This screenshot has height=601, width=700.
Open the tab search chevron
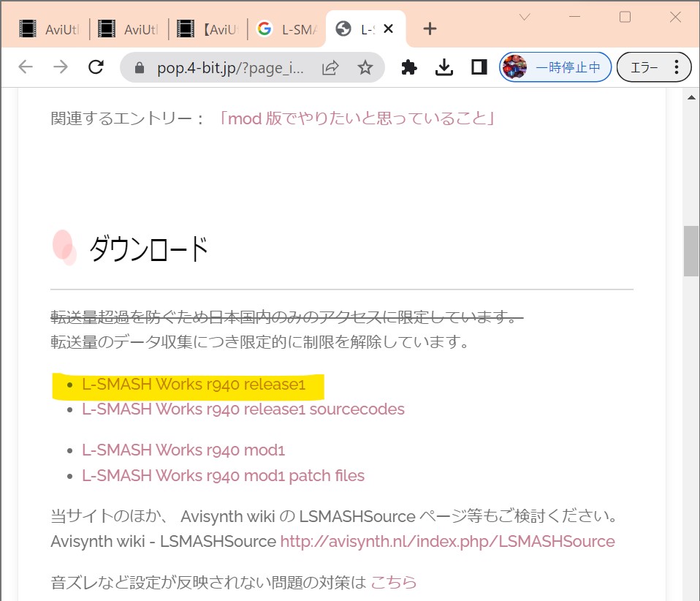coord(525,17)
